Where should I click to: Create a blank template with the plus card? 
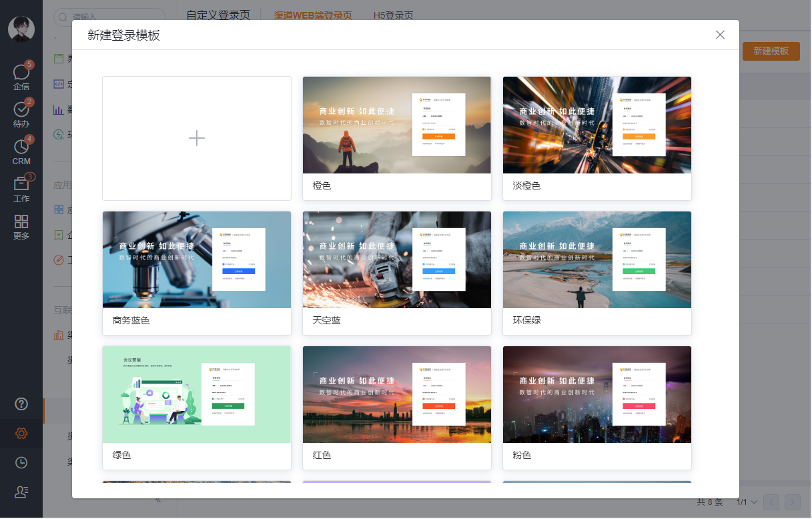tap(197, 138)
